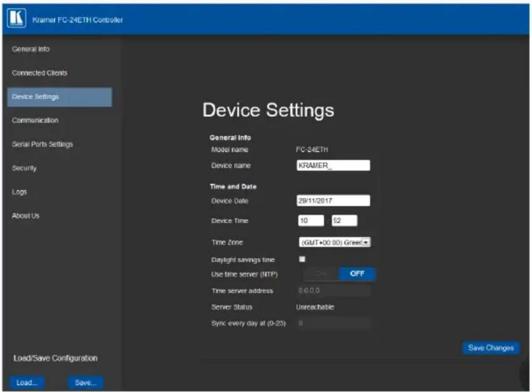Click the Save... configuration button
The width and height of the screenshot is (532, 392).
click(85, 382)
